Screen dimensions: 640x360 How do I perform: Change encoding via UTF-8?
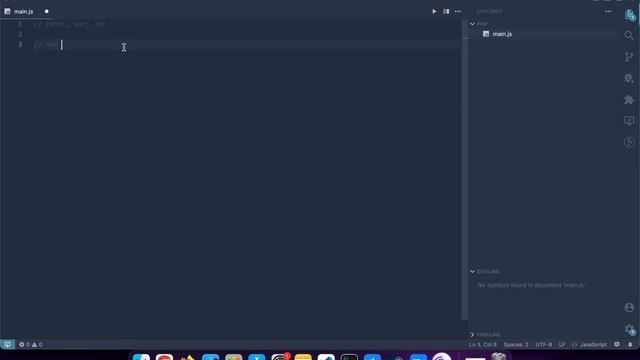tap(544, 344)
